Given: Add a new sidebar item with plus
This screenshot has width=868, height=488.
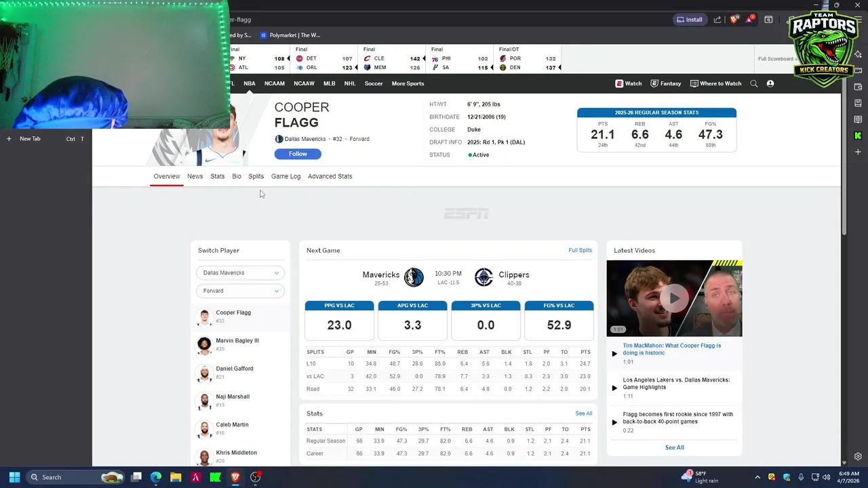Looking at the screenshot, I should coord(858,152).
